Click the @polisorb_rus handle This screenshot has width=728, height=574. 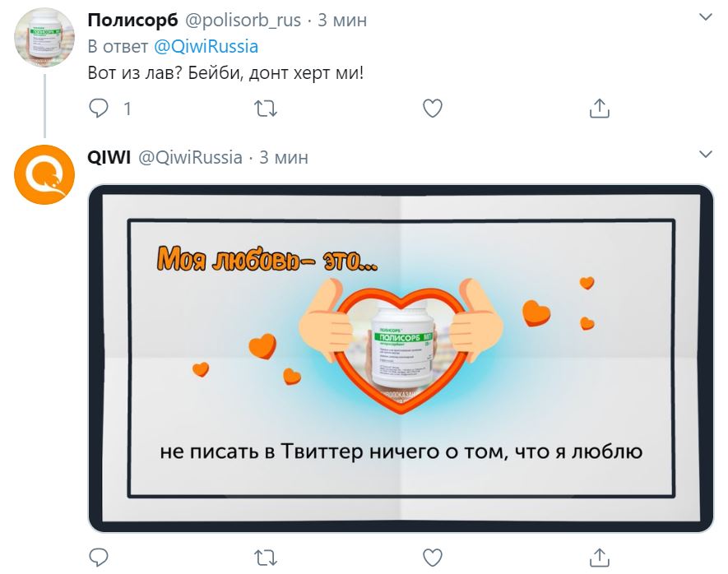[243, 20]
